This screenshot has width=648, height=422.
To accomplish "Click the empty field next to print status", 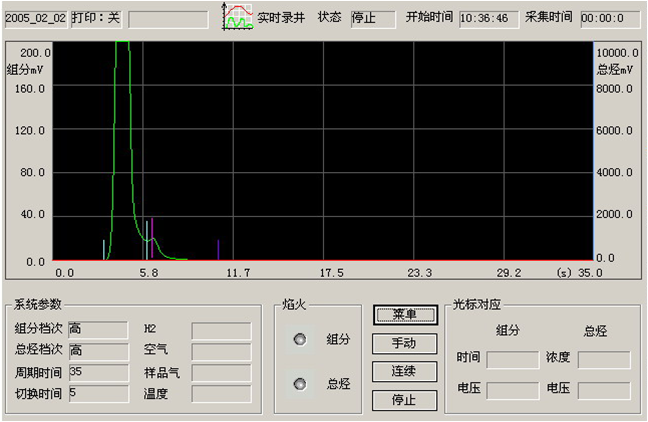I will tap(168, 19).
